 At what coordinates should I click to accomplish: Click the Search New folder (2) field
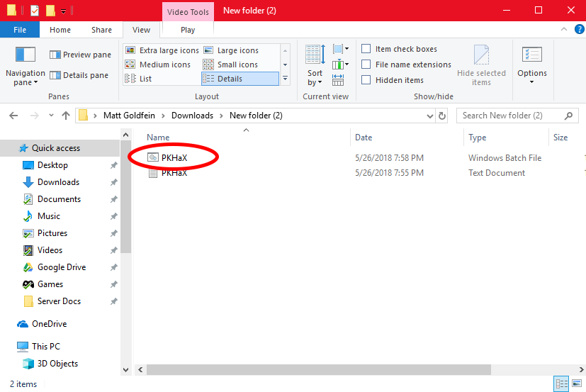tap(512, 116)
